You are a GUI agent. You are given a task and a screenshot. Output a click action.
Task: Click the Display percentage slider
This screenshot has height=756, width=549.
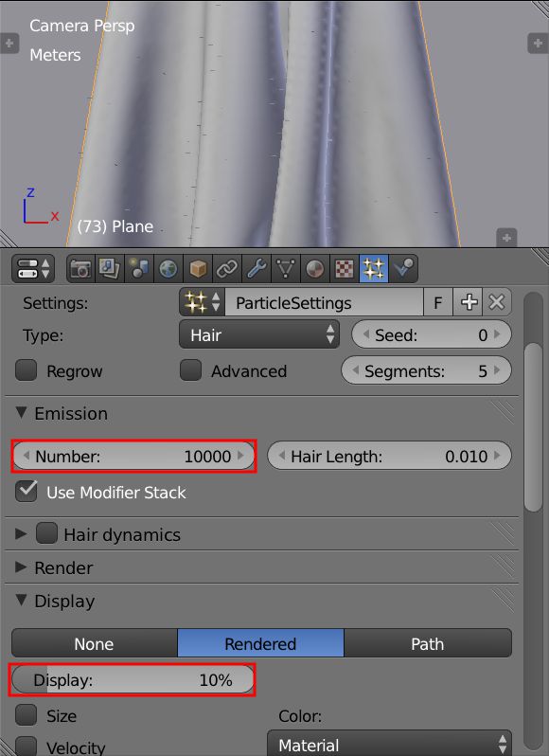click(133, 680)
